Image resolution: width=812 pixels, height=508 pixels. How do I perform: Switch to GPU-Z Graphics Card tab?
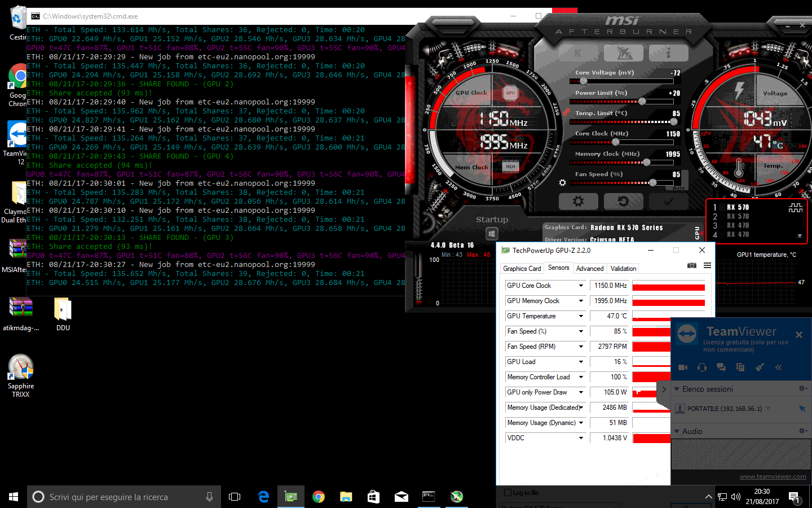[x=522, y=269]
